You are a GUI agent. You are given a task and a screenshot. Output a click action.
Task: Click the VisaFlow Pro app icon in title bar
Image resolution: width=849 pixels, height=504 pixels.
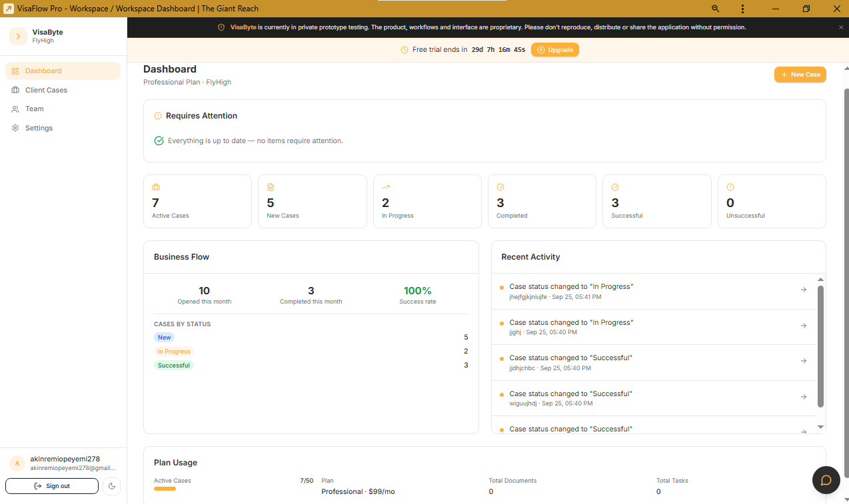pyautogui.click(x=9, y=9)
